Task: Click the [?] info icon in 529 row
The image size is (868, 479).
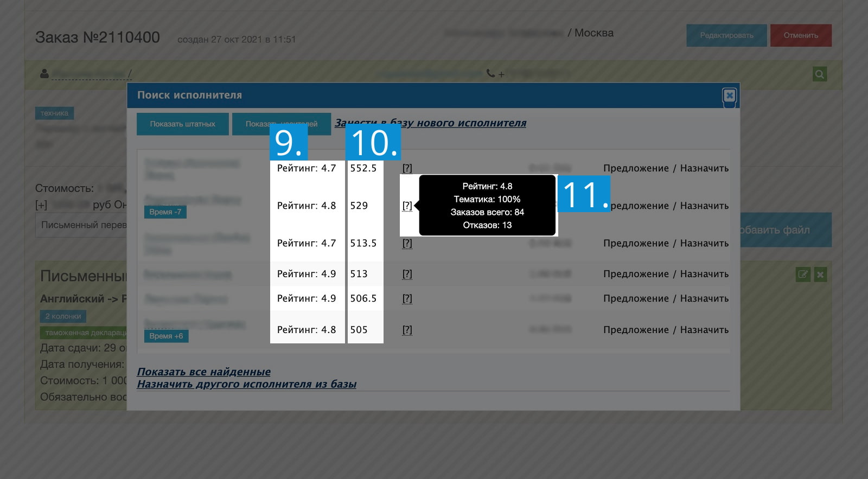Action: click(407, 206)
